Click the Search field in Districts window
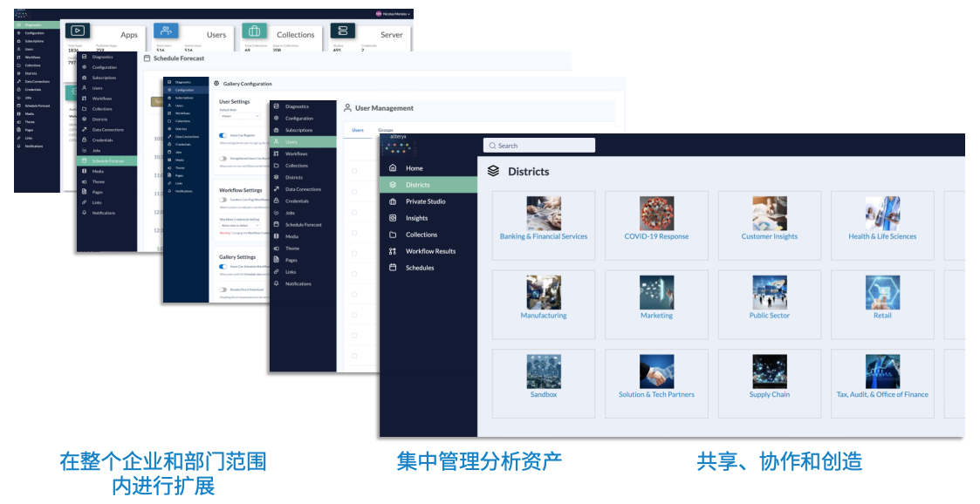Image resolution: width=980 pixels, height=504 pixels. pos(538,146)
